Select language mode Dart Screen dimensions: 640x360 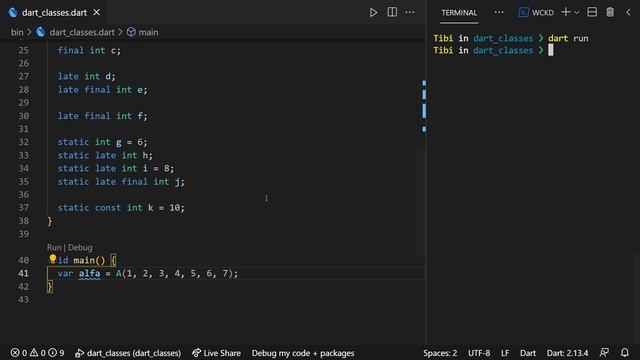528,353
